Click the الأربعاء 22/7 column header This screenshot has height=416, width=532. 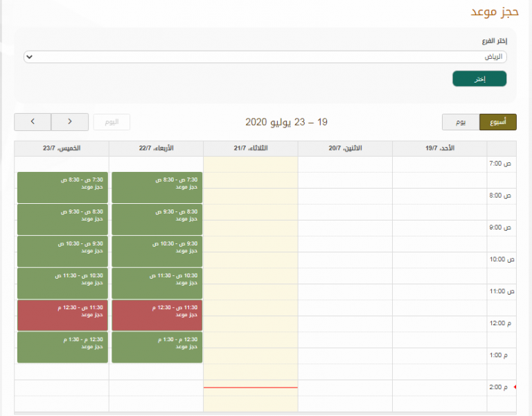tap(156, 148)
